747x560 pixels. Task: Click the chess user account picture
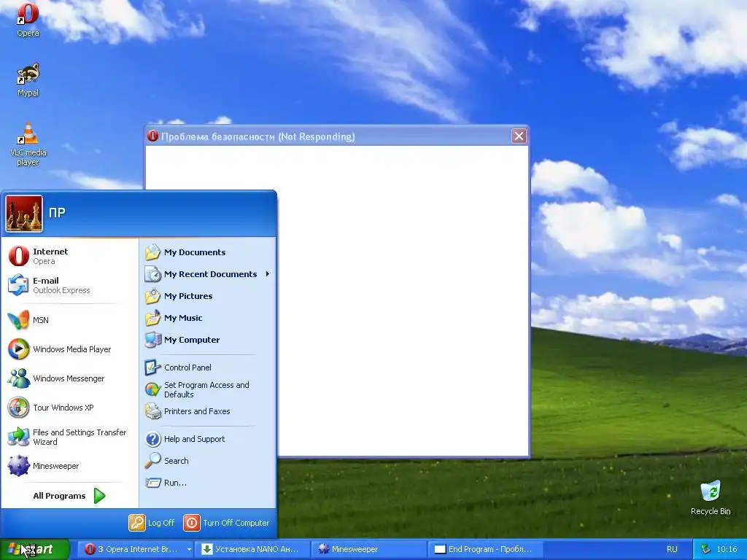click(24, 214)
